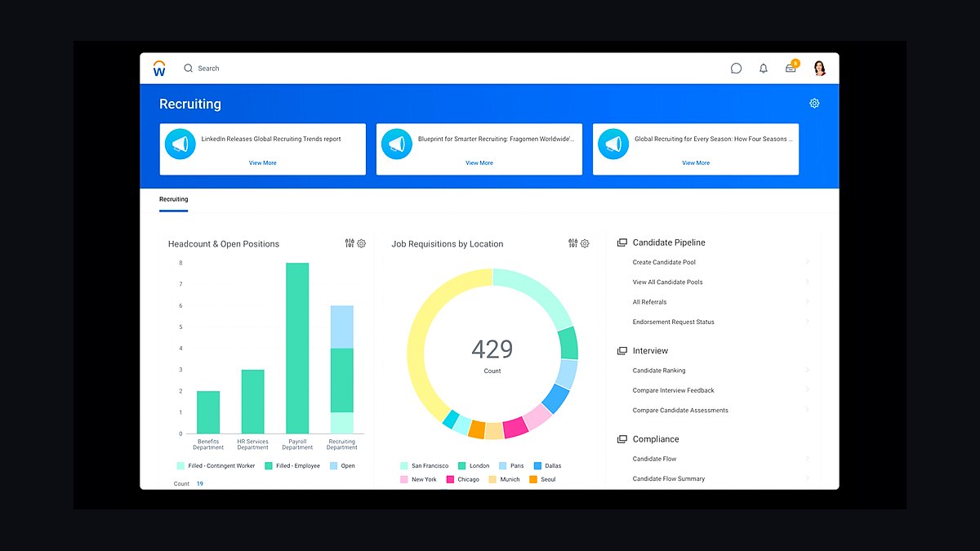Viewport: 980px width, 551px height.
Task: Open Blueprint for Smarter Recruiting title
Action: pos(496,139)
